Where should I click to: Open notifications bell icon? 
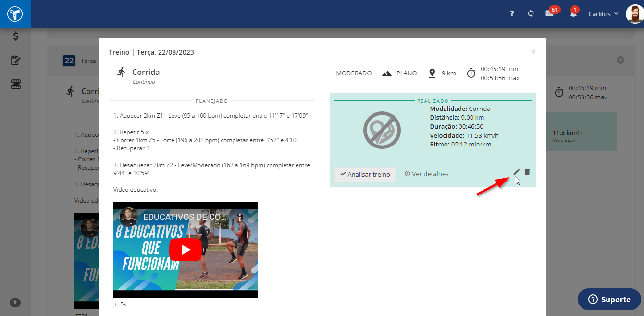[x=573, y=14]
